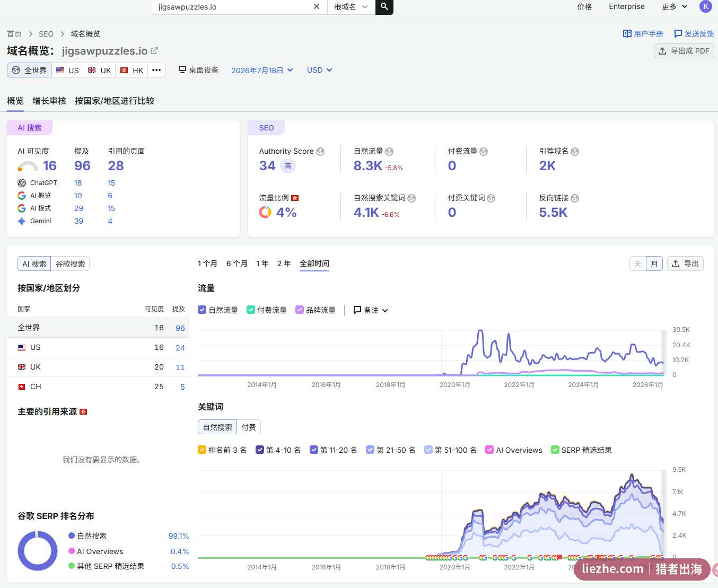Toggle the 付费流量 checkbox
The height and width of the screenshot is (588, 718).
(251, 310)
